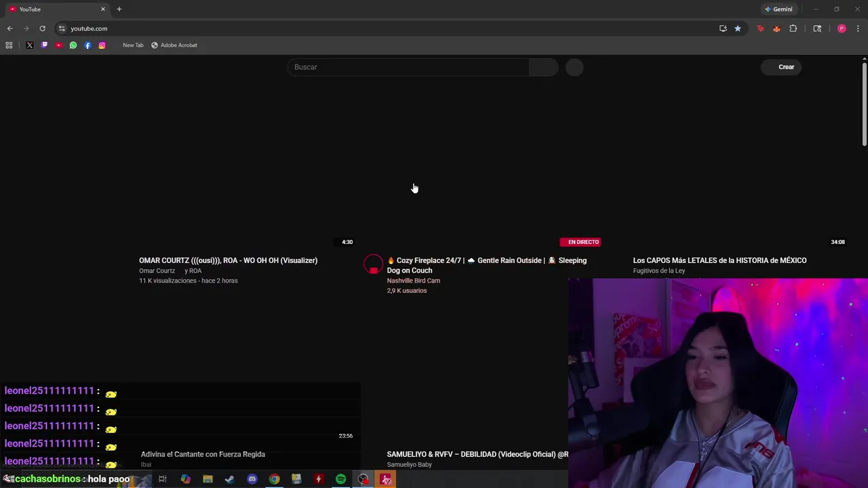
Task: Click the address bar URL youtube.com
Action: (x=89, y=28)
